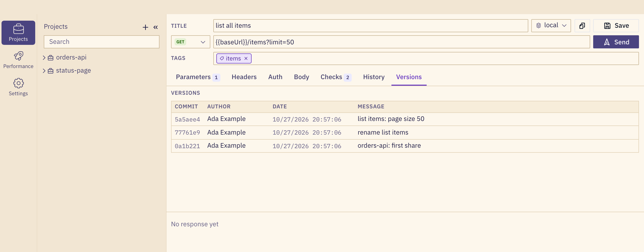Expand the orders-api project tree
Screen dimensions: 644x252
[44, 58]
